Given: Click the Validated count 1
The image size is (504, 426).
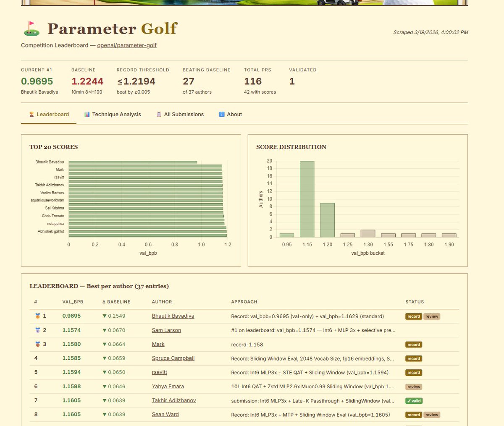Looking at the screenshot, I should pos(292,81).
